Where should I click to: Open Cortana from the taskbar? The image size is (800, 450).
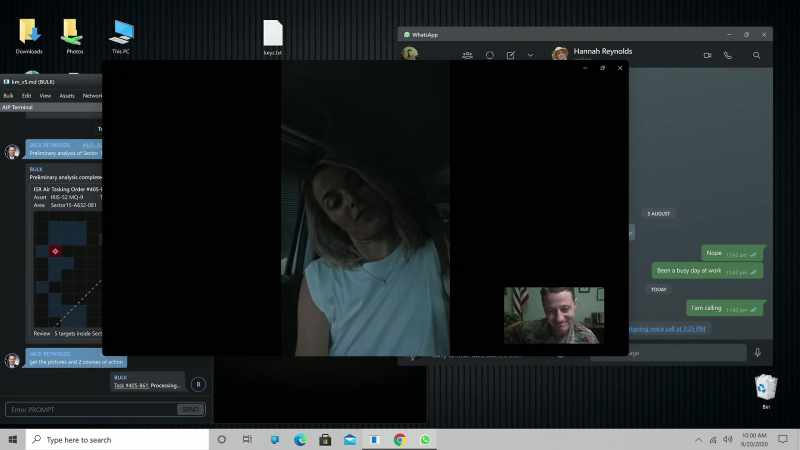pyautogui.click(x=221, y=439)
